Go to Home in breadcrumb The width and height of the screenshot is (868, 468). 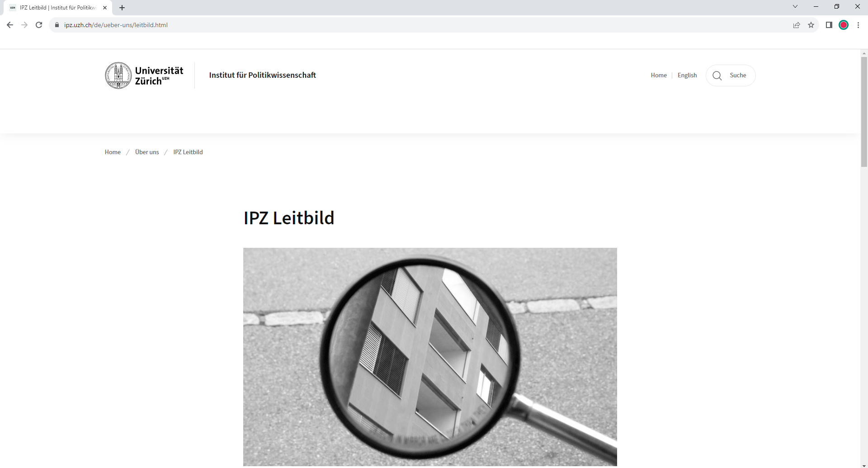point(113,152)
